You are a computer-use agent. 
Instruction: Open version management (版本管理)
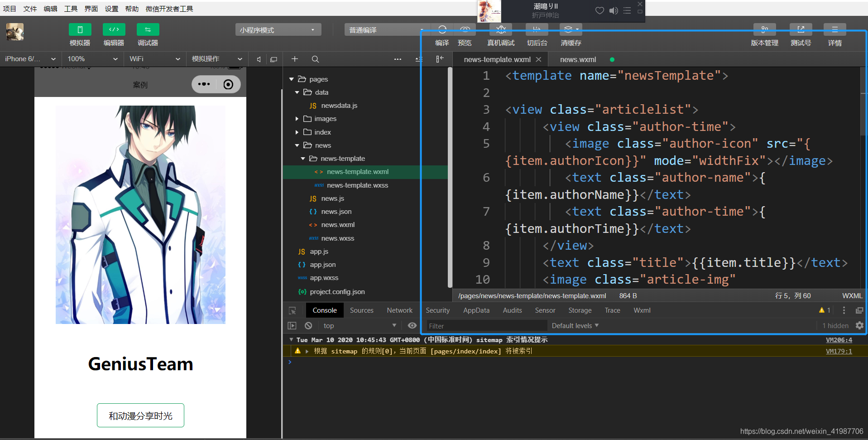(764, 29)
